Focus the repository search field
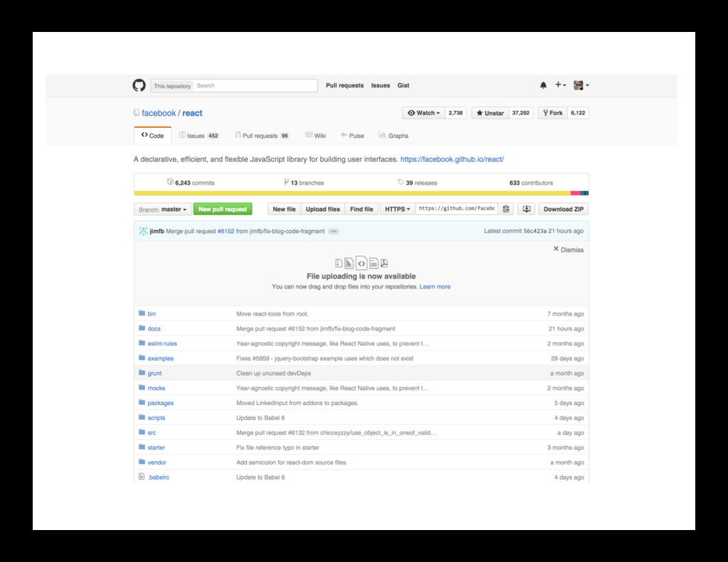 coord(255,86)
